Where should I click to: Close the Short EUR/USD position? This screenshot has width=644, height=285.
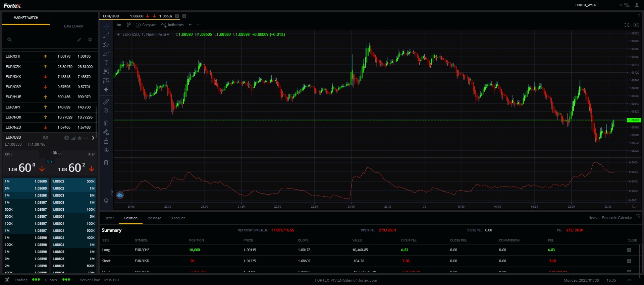629,261
